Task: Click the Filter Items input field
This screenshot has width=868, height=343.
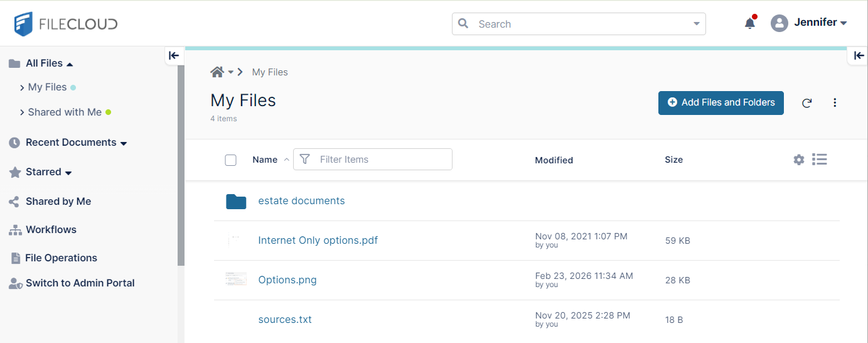Action: [382, 160]
